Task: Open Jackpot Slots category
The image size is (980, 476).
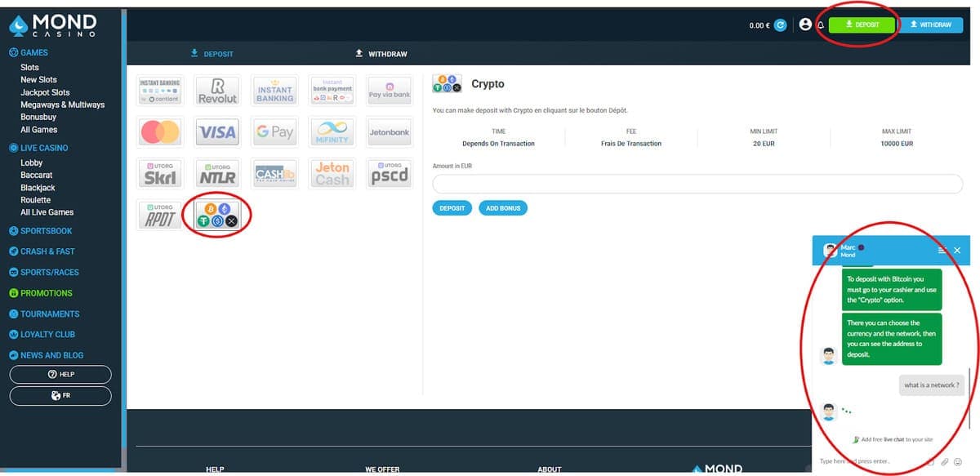Action: coord(45,92)
